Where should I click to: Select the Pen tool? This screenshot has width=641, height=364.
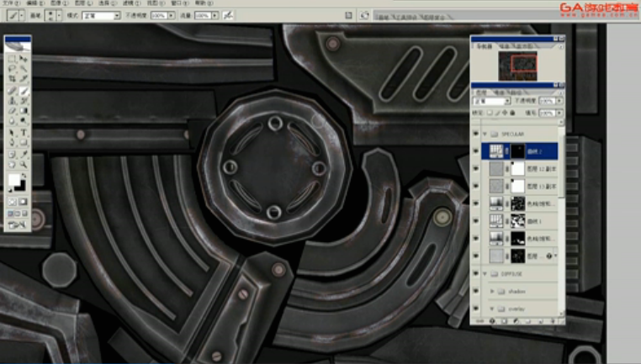12,143
